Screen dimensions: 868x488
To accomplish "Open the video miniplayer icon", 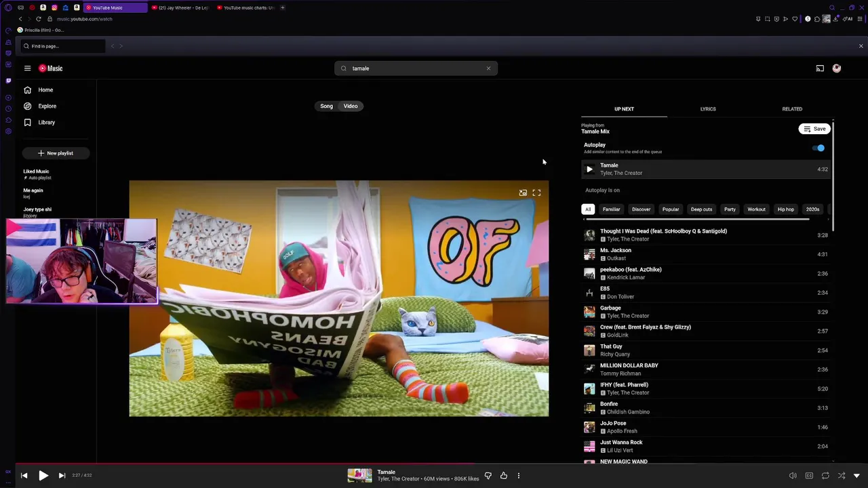I will click(x=523, y=193).
